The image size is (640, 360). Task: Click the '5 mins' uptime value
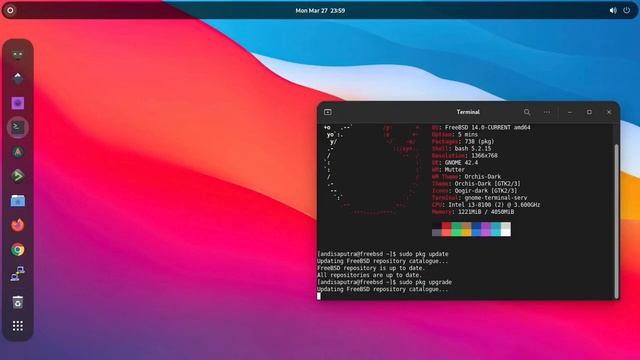tap(468, 134)
